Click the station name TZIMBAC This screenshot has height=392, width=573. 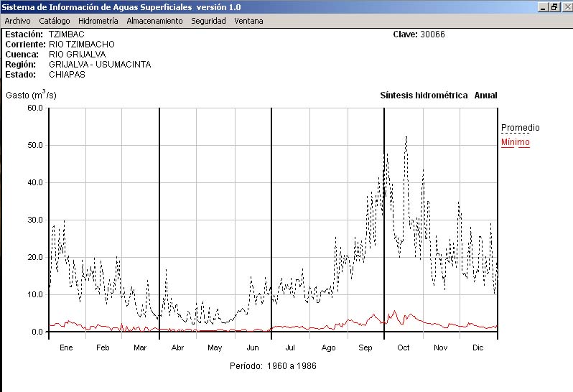pyautogui.click(x=66, y=34)
